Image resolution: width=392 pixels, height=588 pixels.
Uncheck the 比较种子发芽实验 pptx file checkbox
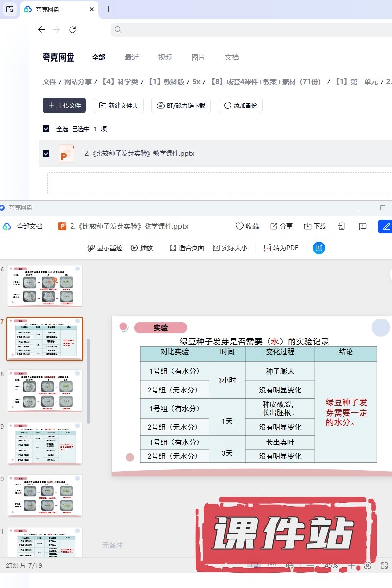(x=46, y=153)
